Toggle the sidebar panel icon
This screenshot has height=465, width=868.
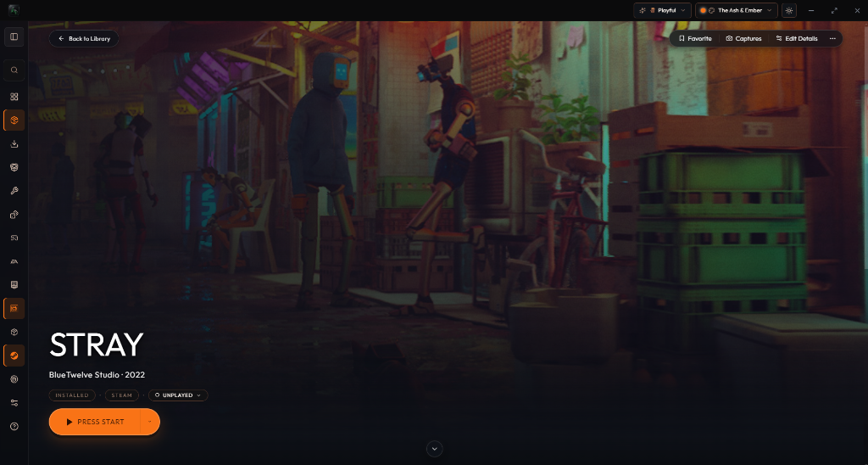(14, 37)
